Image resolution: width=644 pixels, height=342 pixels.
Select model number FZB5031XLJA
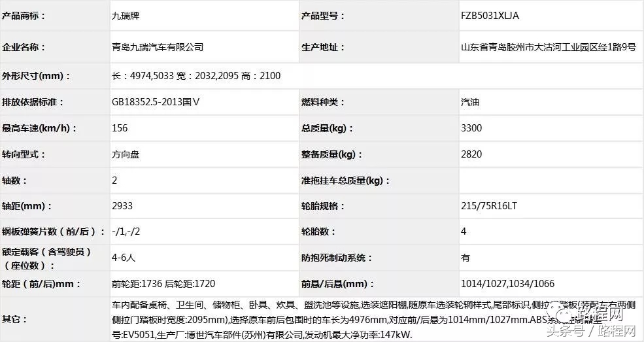coord(490,16)
